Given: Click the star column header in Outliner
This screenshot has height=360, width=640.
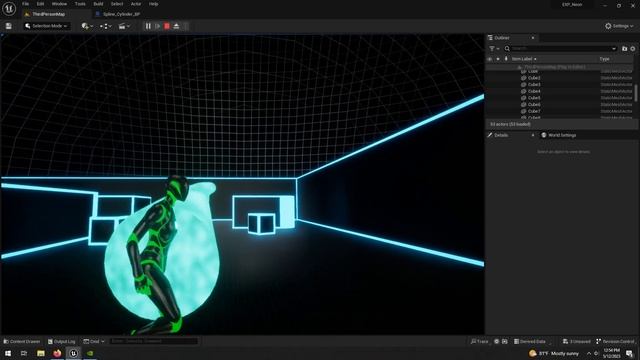Looking at the screenshot, I should tap(498, 59).
